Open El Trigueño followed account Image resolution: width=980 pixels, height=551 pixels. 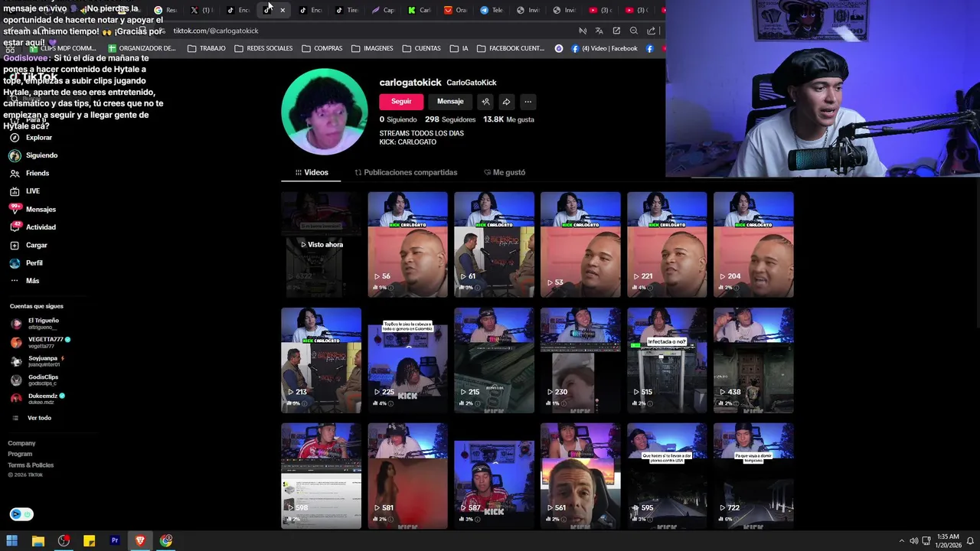click(35, 324)
